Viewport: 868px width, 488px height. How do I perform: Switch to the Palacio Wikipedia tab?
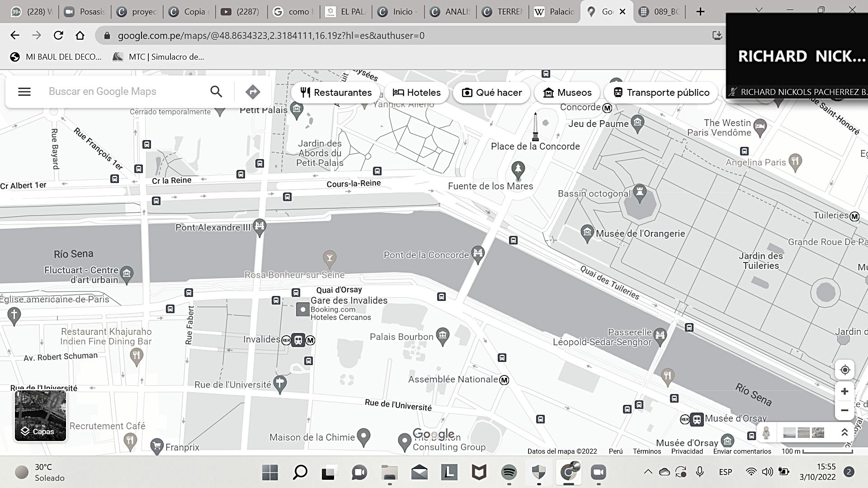[555, 12]
